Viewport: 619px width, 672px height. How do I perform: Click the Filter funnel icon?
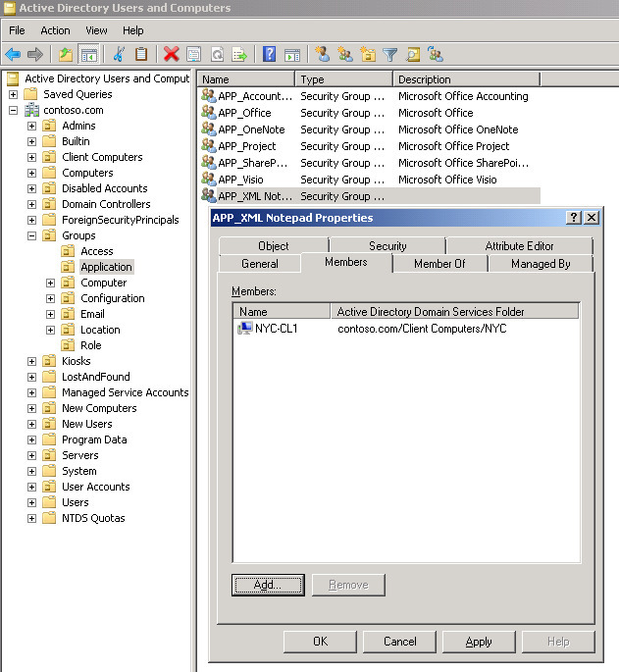point(390,54)
